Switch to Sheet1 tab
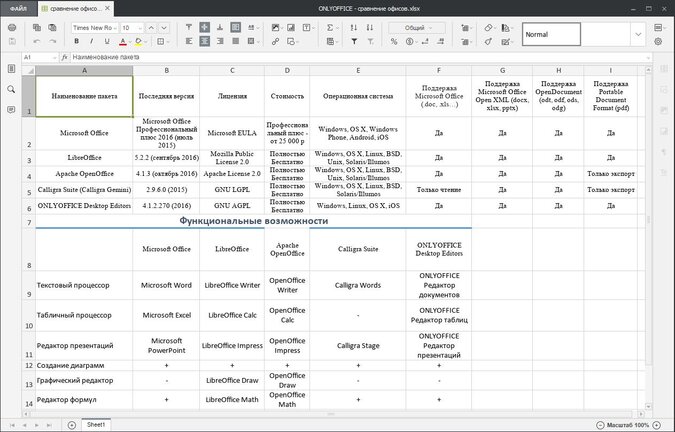The height and width of the screenshot is (432, 675). [96, 425]
